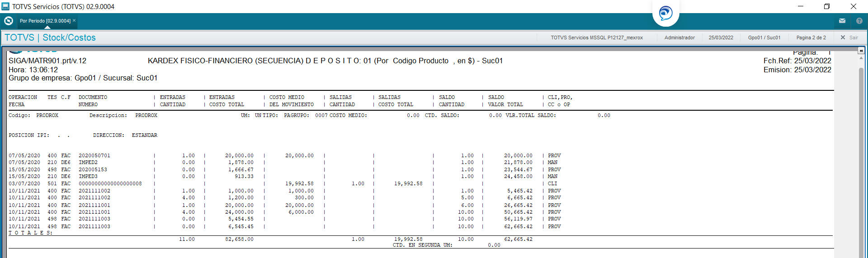Click the Administrador user label
Viewport: 868px width, 258px height.
(679, 38)
